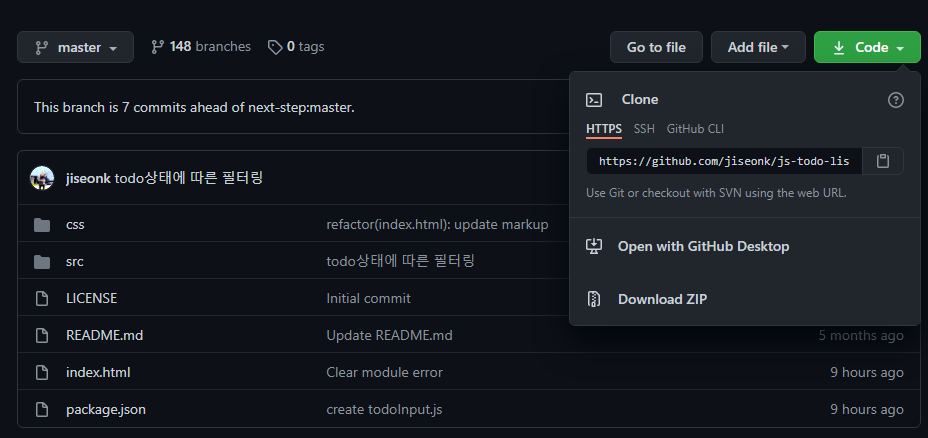This screenshot has height=438, width=928.
Task: Open the src folder
Action: (x=75, y=262)
